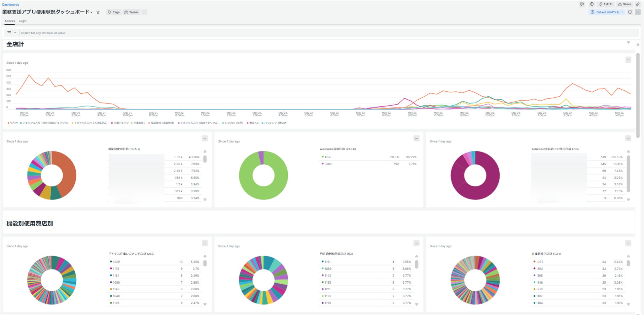Mark the dashboard as favorite with the star
The width and height of the screenshot is (644, 315).
[98, 12]
